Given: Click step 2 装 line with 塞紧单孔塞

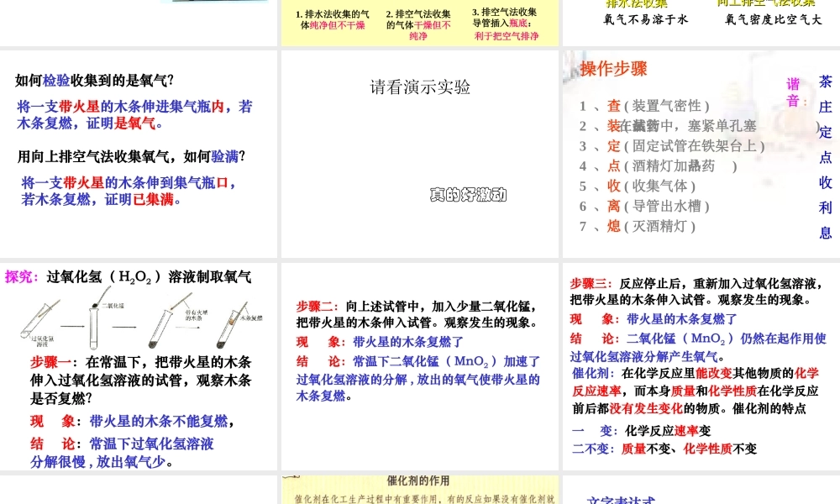Looking at the screenshot, I should pyautogui.click(x=699, y=126).
